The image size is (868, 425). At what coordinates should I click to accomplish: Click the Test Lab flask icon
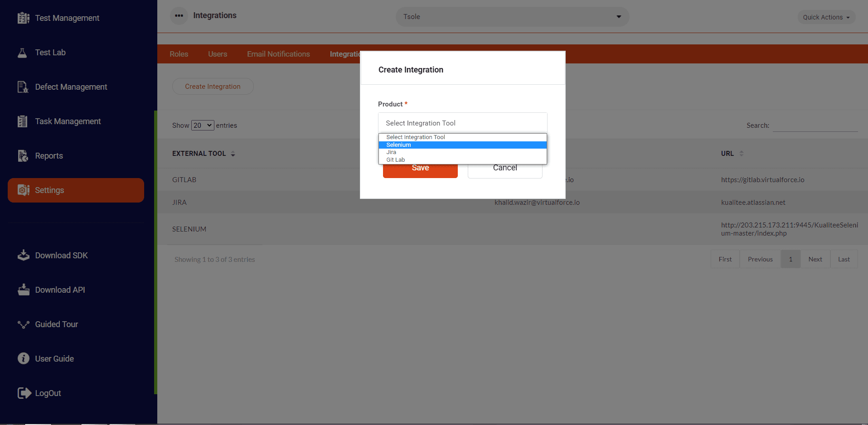click(22, 53)
